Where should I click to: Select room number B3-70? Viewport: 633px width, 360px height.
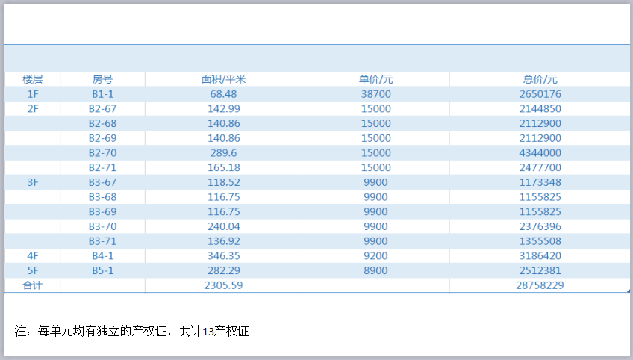click(103, 226)
